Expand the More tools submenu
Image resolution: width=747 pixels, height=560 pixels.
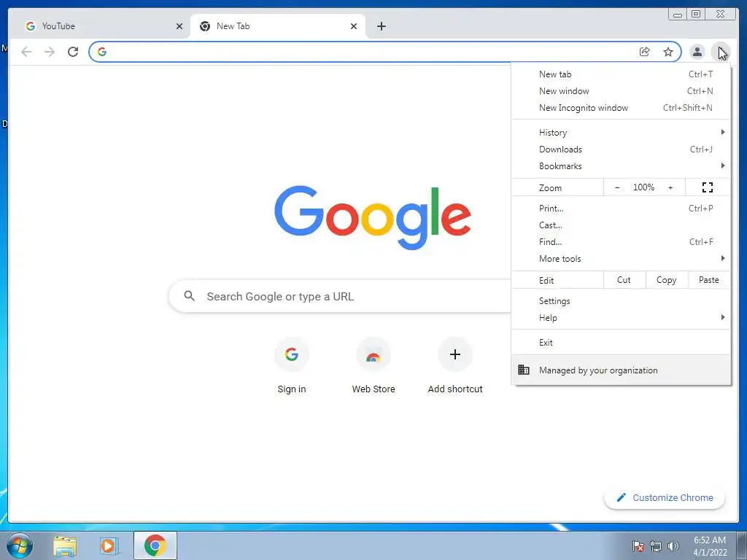tap(622, 259)
